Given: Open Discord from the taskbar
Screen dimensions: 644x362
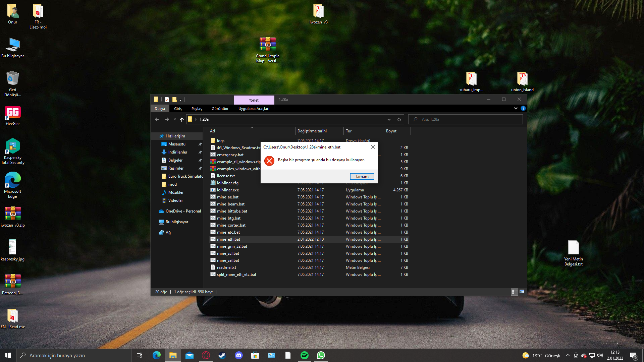Looking at the screenshot, I should pos(238,355).
